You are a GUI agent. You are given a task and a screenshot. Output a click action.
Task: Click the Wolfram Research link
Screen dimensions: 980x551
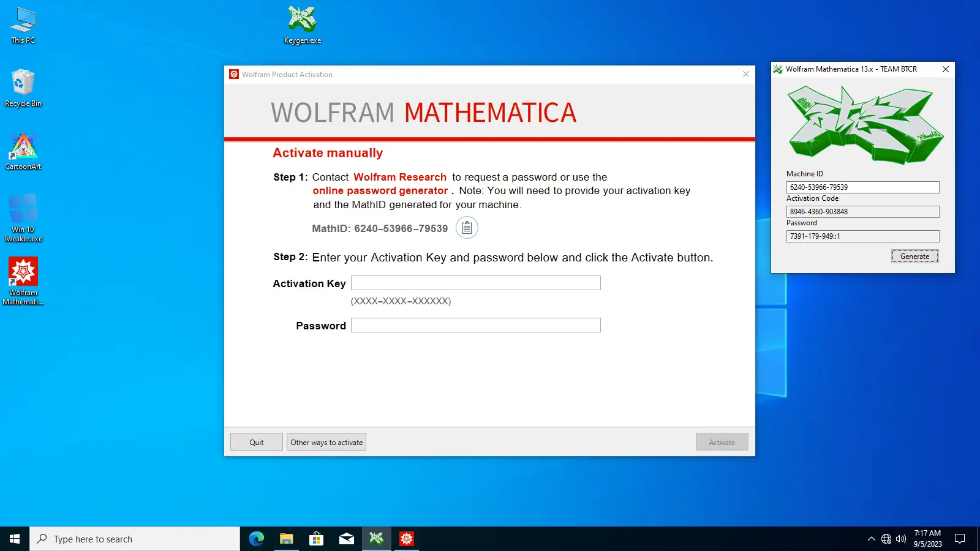400,177
